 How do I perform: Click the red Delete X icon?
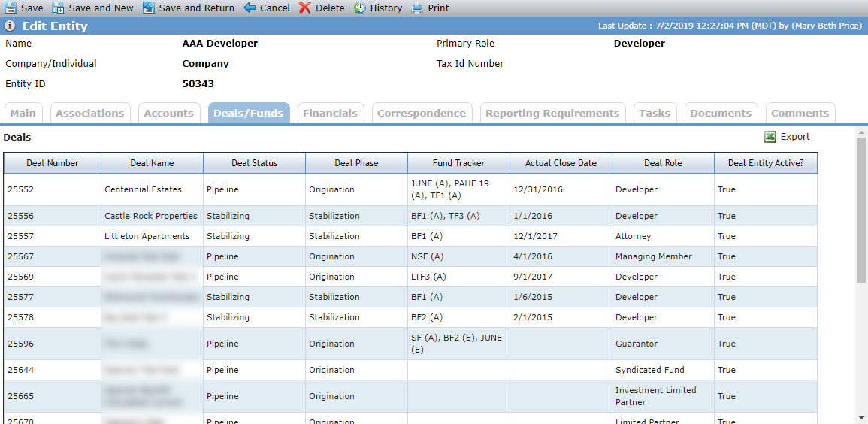coord(305,8)
